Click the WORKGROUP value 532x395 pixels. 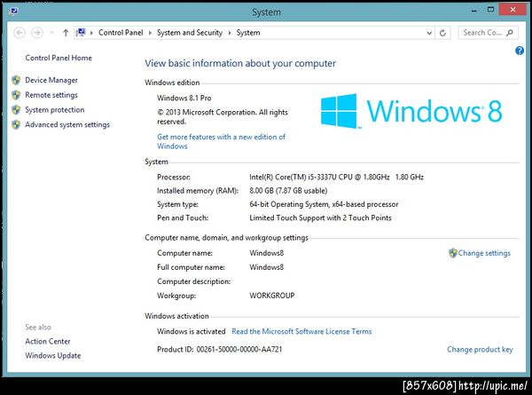coord(272,296)
